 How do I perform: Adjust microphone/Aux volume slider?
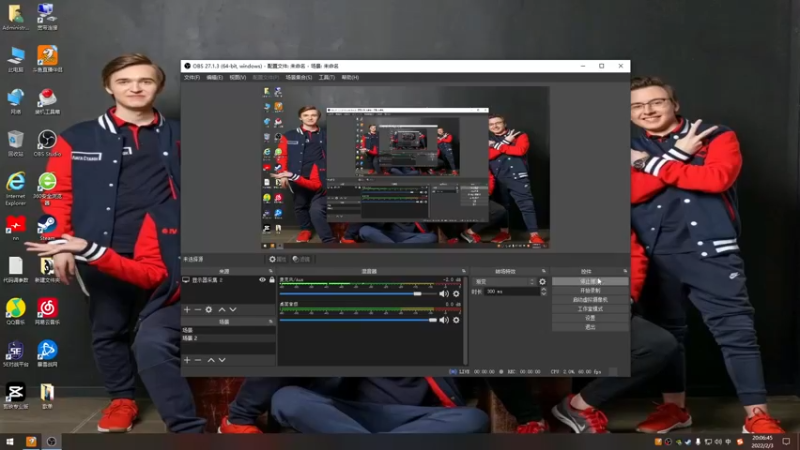[358, 294]
